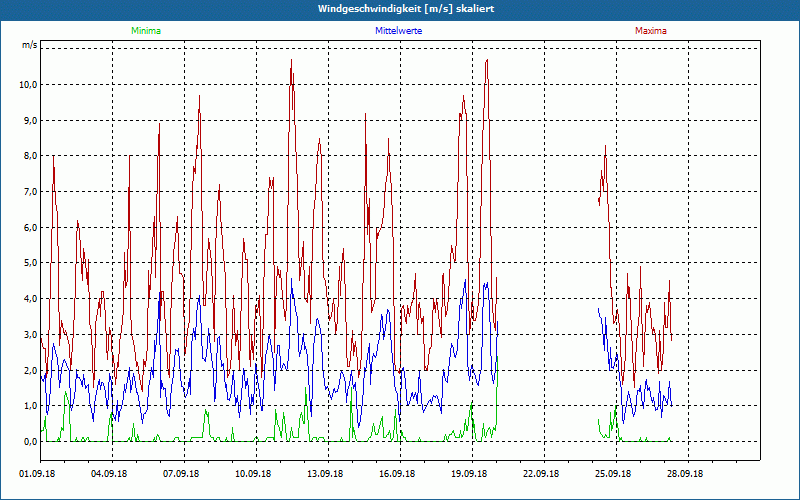Viewport: 800px width, 500px height.
Task: Click the 6,0 y-axis value
Action: pos(30,228)
